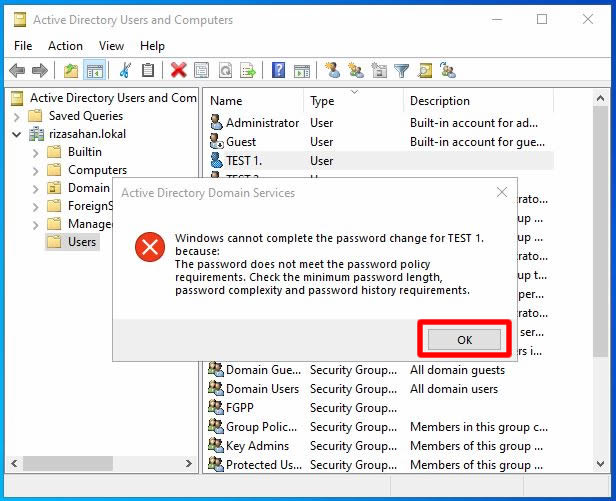
Task: Click the Guest user icon
Action: coord(216,141)
